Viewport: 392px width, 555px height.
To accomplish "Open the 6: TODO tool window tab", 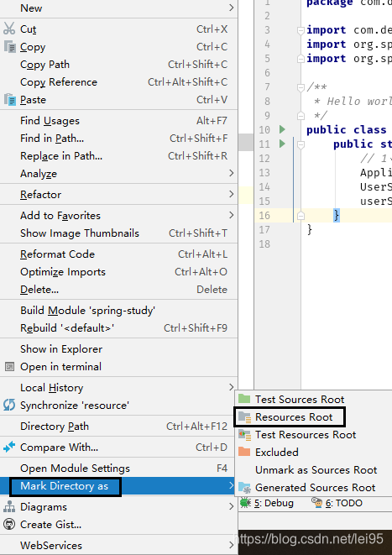I will pyautogui.click(x=337, y=503).
